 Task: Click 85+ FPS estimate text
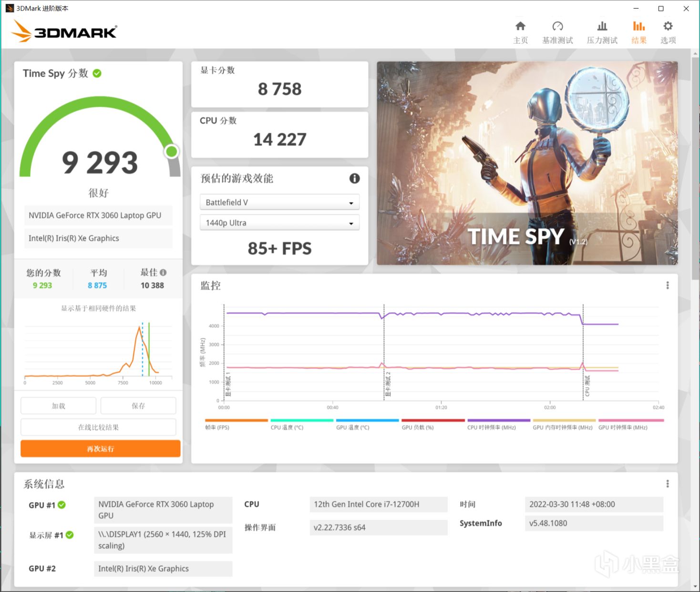pos(279,248)
